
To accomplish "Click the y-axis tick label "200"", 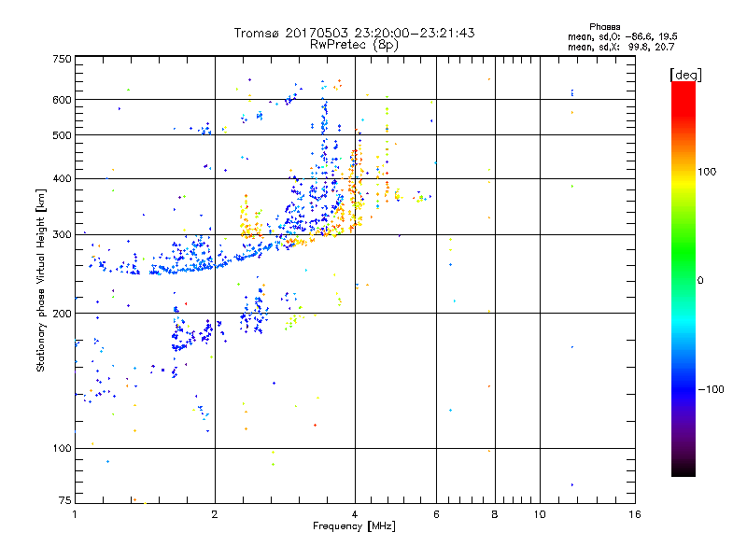I will point(62,314).
